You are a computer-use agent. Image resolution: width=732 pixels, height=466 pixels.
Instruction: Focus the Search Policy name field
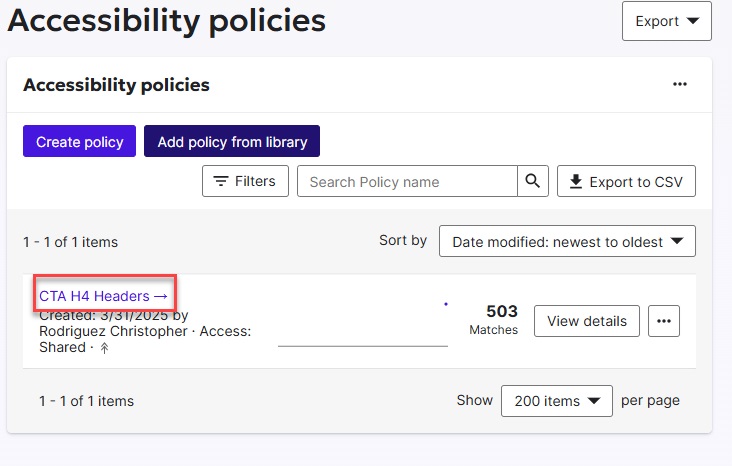point(407,181)
